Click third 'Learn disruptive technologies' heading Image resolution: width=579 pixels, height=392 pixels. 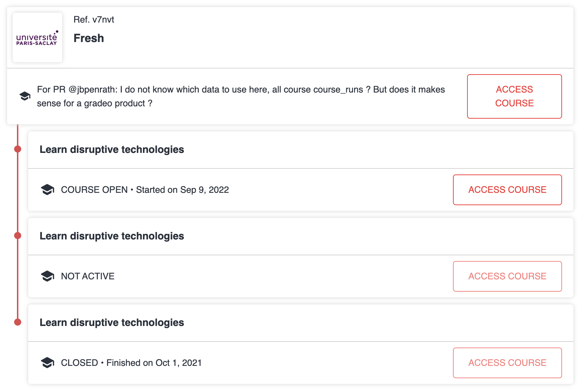112,322
